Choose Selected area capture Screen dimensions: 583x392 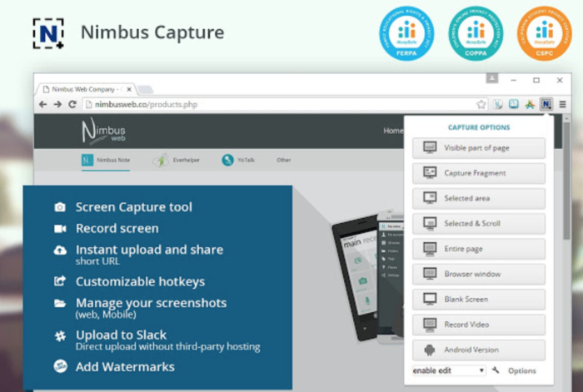click(x=479, y=198)
